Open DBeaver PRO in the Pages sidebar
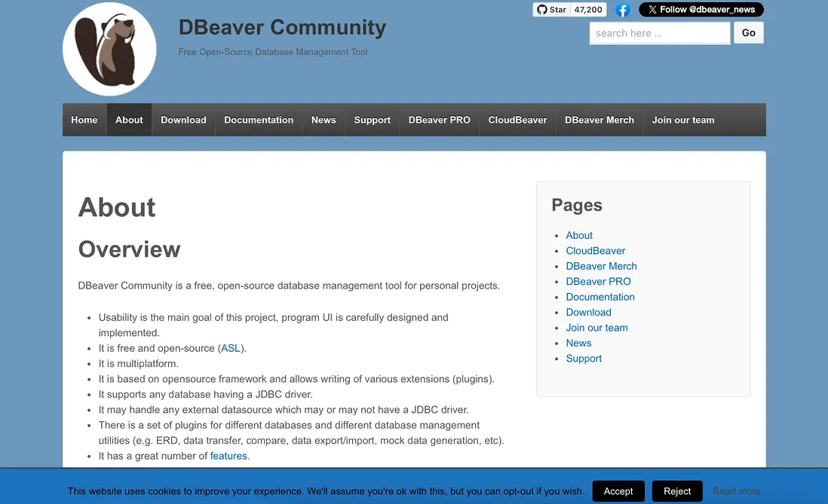Screen dimensions: 828x504 click(x=598, y=281)
